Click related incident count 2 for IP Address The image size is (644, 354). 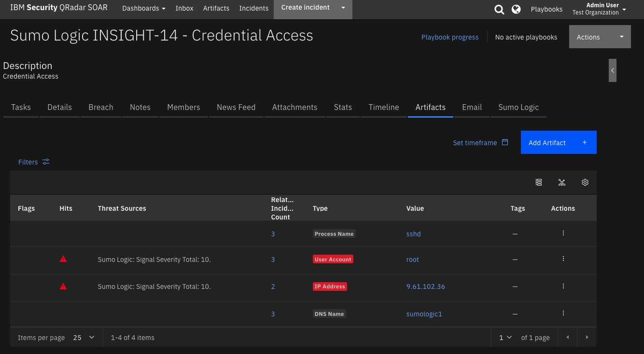pyautogui.click(x=273, y=286)
